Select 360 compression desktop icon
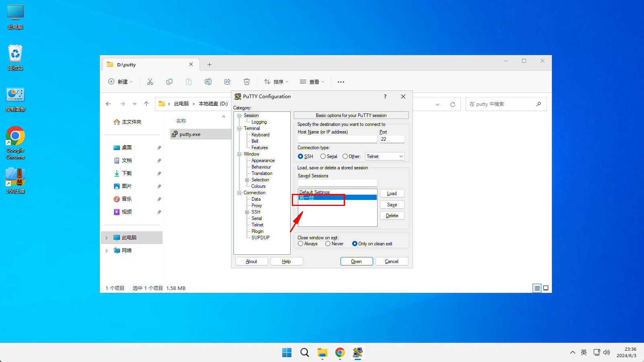Image resolution: width=644 pixels, height=362 pixels. (x=15, y=181)
